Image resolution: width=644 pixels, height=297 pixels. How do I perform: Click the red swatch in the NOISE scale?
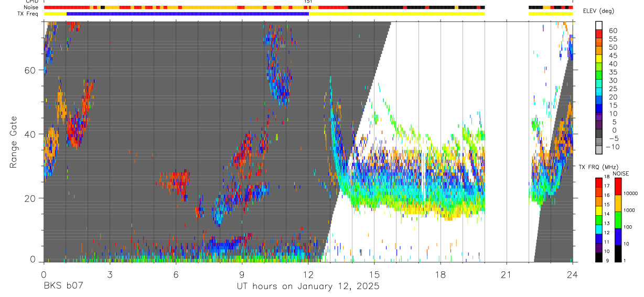(x=618, y=186)
